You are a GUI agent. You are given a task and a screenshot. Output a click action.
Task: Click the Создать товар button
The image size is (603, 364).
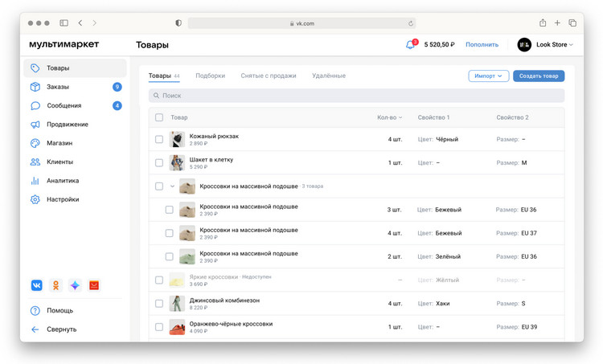click(539, 76)
